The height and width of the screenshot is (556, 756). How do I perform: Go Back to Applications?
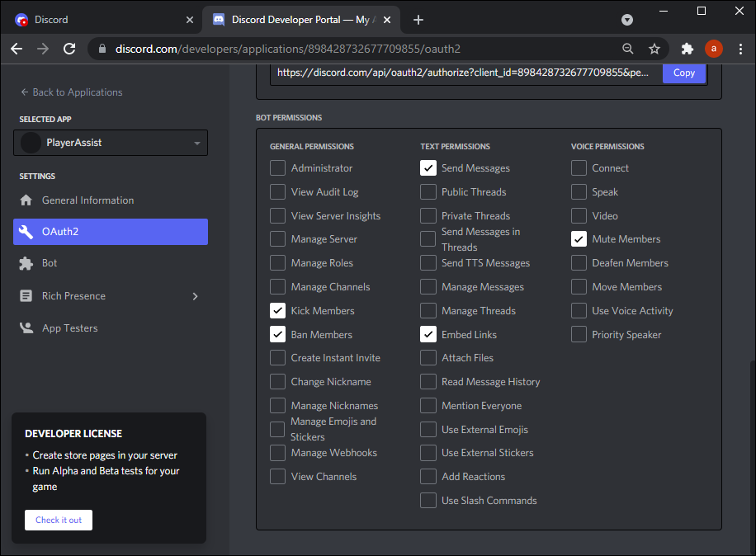coord(69,92)
